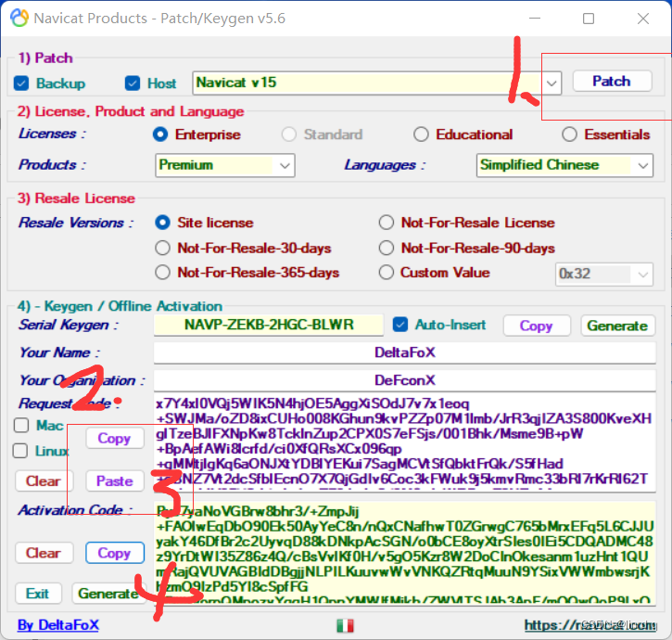Viewport: 672px width, 640px height.
Task: Click the Patch button
Action: pyautogui.click(x=612, y=81)
